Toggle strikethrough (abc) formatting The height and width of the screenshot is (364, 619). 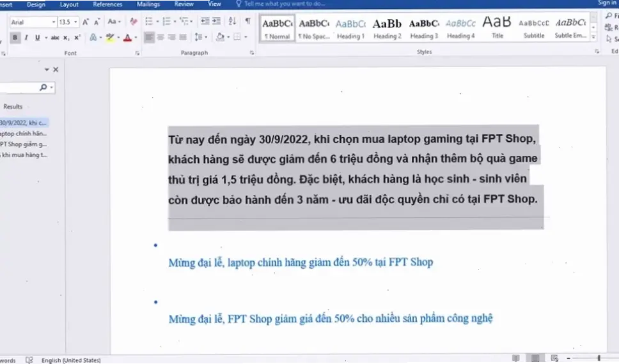pos(55,38)
